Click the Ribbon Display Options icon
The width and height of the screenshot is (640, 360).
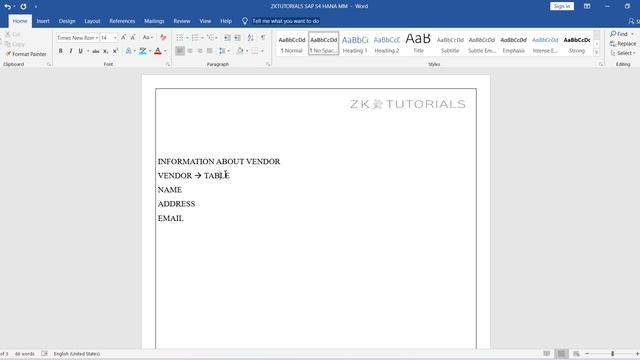pyautogui.click(x=587, y=6)
